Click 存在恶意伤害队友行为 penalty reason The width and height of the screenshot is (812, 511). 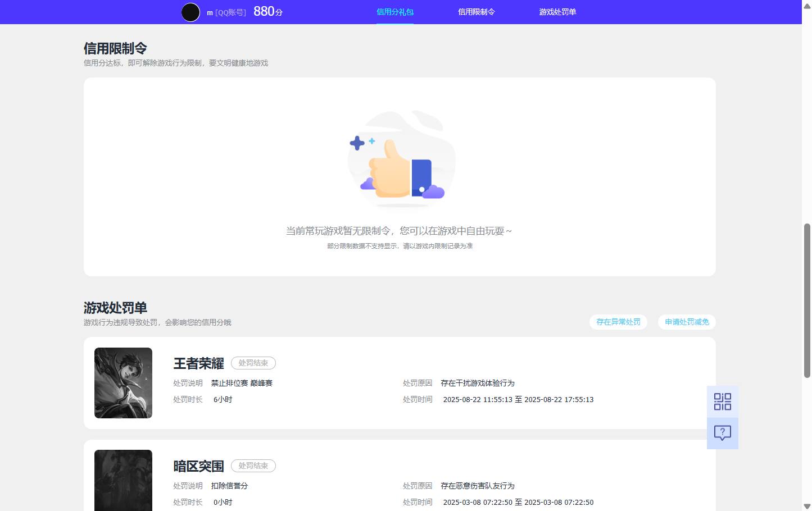point(478,486)
